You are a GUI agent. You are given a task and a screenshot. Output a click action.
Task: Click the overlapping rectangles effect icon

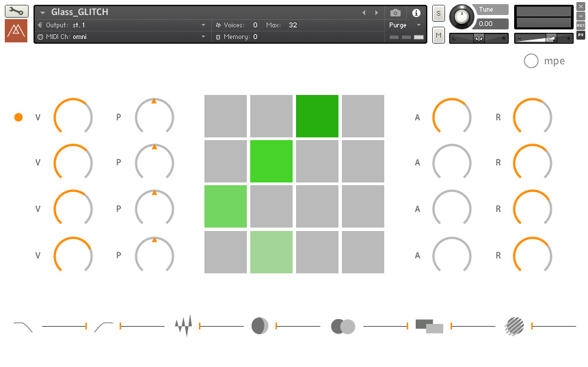pos(429,326)
